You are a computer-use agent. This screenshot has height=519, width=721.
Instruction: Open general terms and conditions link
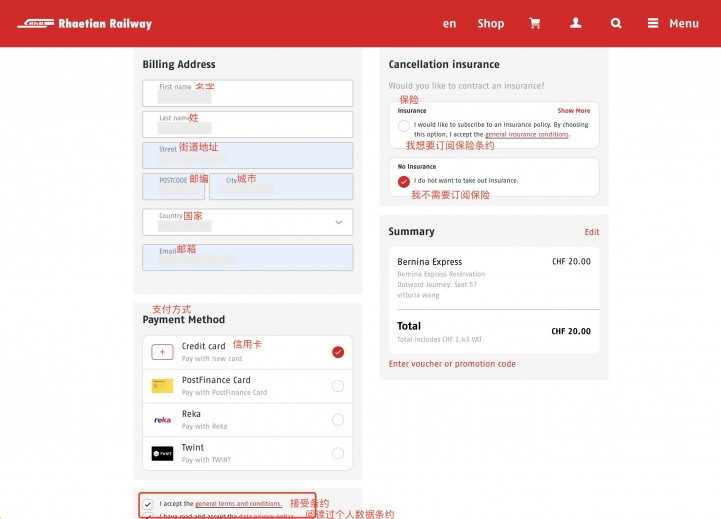[239, 504]
